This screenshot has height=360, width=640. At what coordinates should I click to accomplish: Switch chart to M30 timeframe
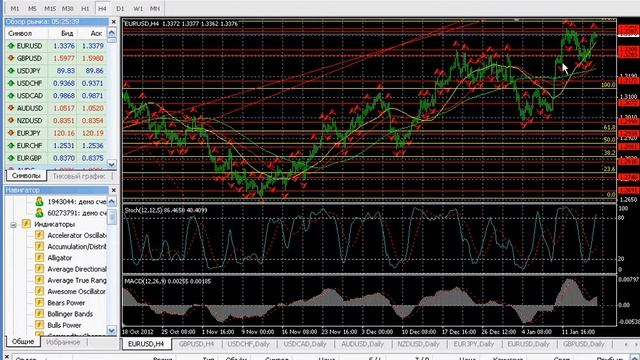(x=67, y=8)
